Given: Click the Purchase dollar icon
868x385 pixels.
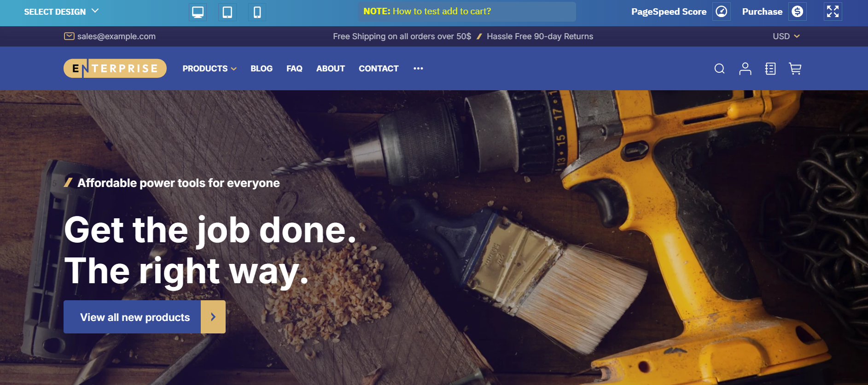Looking at the screenshot, I should pyautogui.click(x=798, y=12).
